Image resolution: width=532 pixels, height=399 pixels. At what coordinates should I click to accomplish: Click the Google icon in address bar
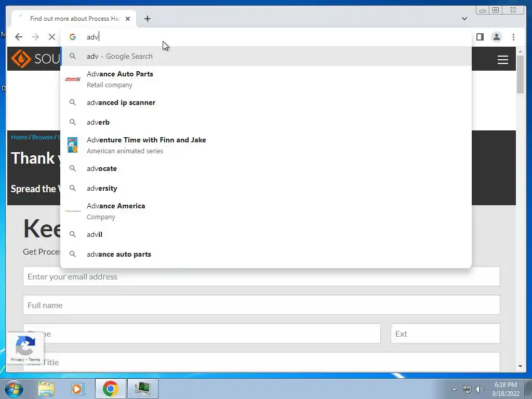73,37
